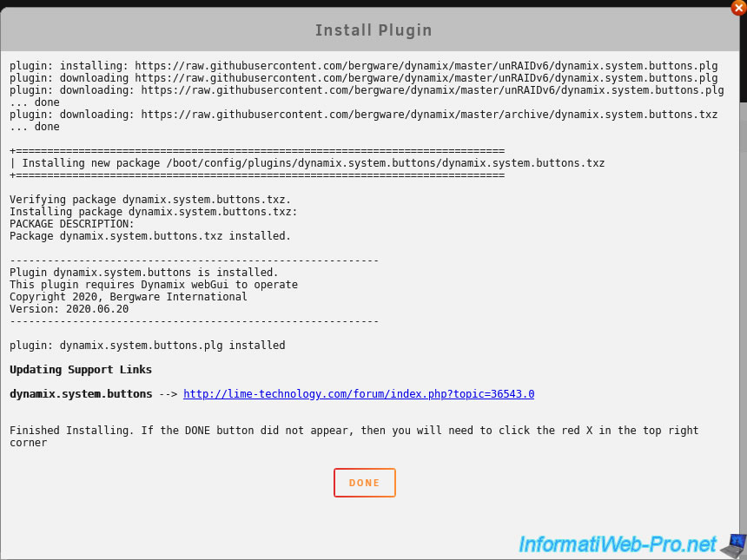Click the DONE button
The width and height of the screenshot is (747, 560).
[x=365, y=483]
